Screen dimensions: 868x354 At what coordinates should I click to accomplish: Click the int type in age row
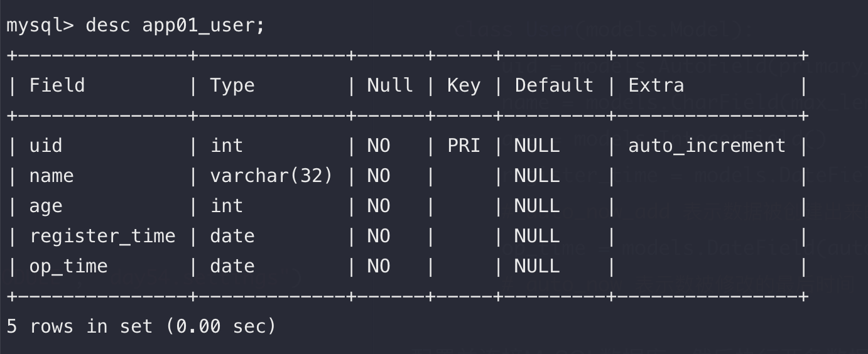pos(227,206)
